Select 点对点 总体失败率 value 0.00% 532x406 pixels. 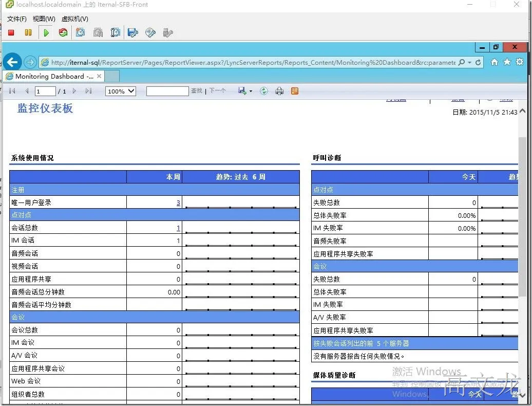(x=467, y=216)
